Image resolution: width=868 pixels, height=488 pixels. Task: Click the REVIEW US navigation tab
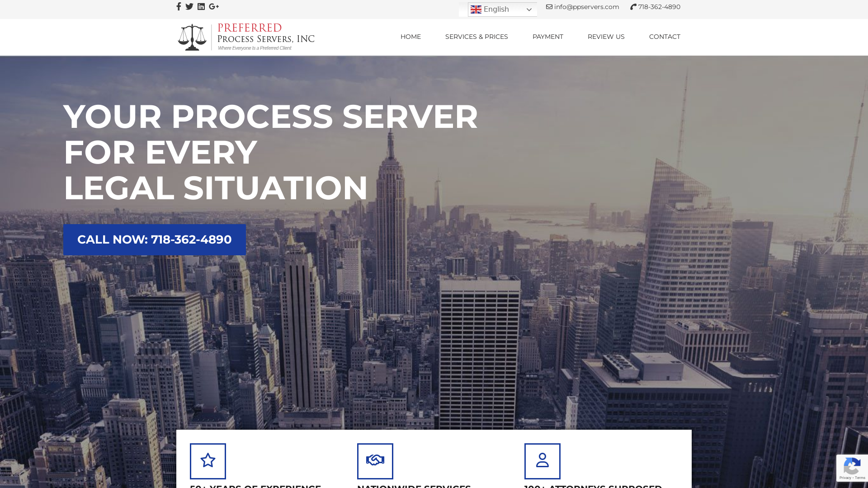tap(606, 36)
